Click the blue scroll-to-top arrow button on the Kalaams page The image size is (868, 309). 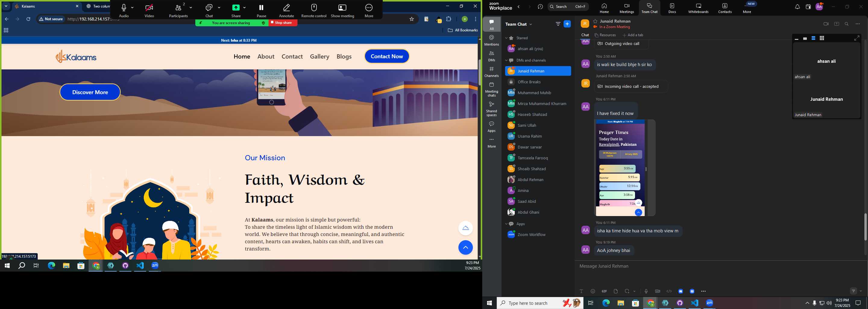[x=465, y=248]
